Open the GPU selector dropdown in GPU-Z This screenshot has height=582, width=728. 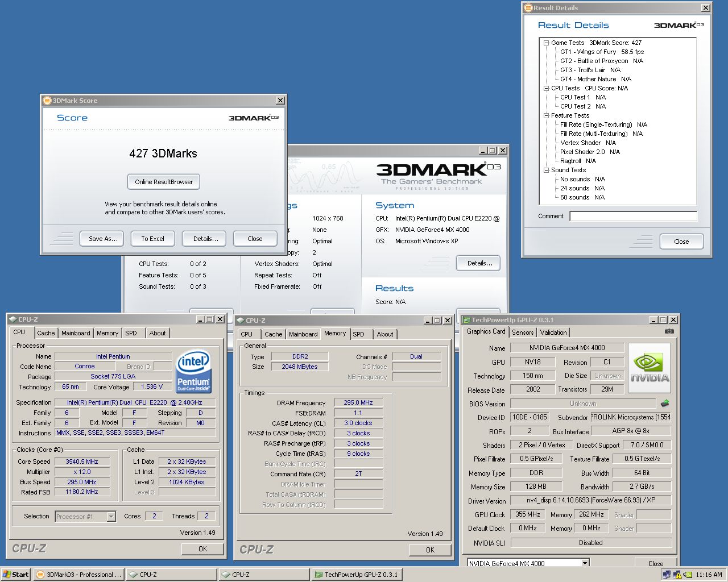click(x=585, y=563)
